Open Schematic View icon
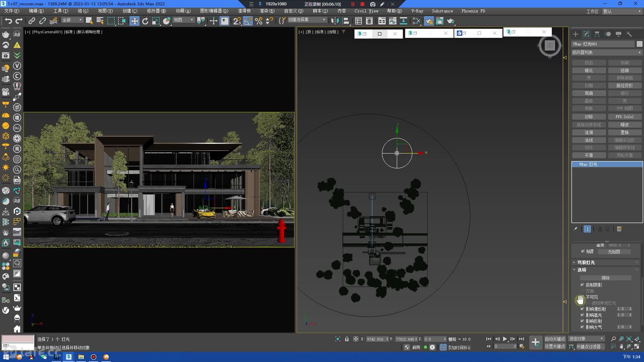This screenshot has height=362, width=644. (404, 21)
